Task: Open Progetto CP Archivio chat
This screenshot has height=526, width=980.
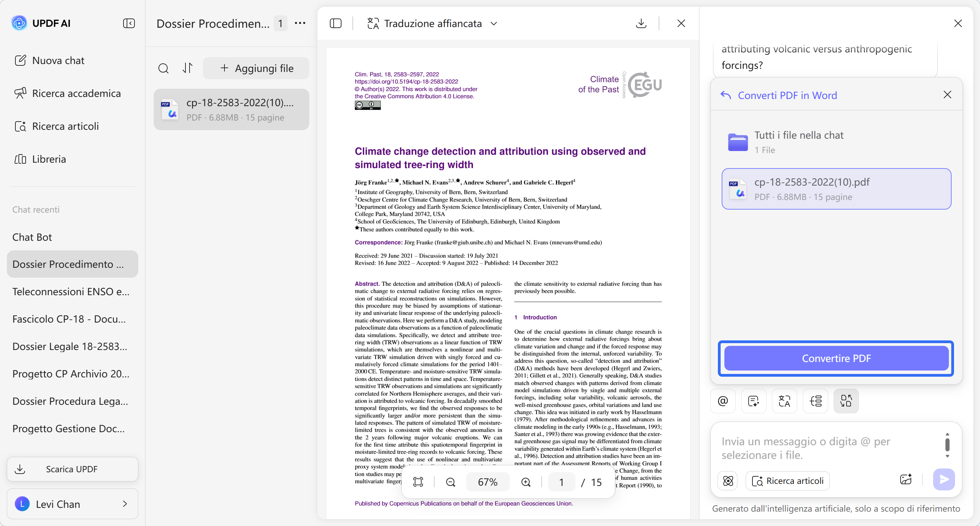Action: pyautogui.click(x=72, y=374)
